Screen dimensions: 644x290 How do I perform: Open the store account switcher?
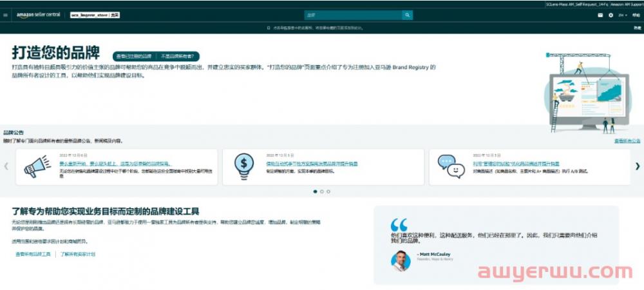click(95, 15)
